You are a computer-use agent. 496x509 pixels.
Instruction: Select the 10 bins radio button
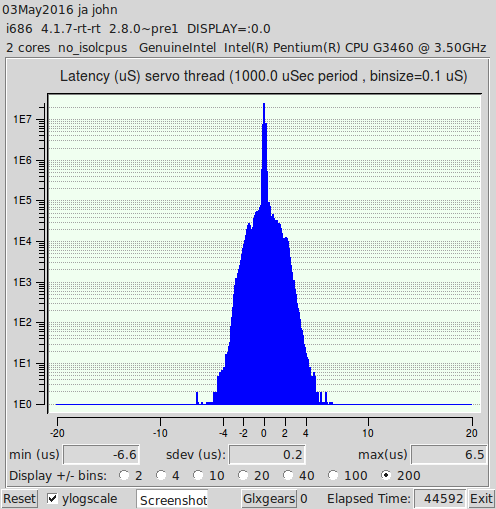point(198,475)
